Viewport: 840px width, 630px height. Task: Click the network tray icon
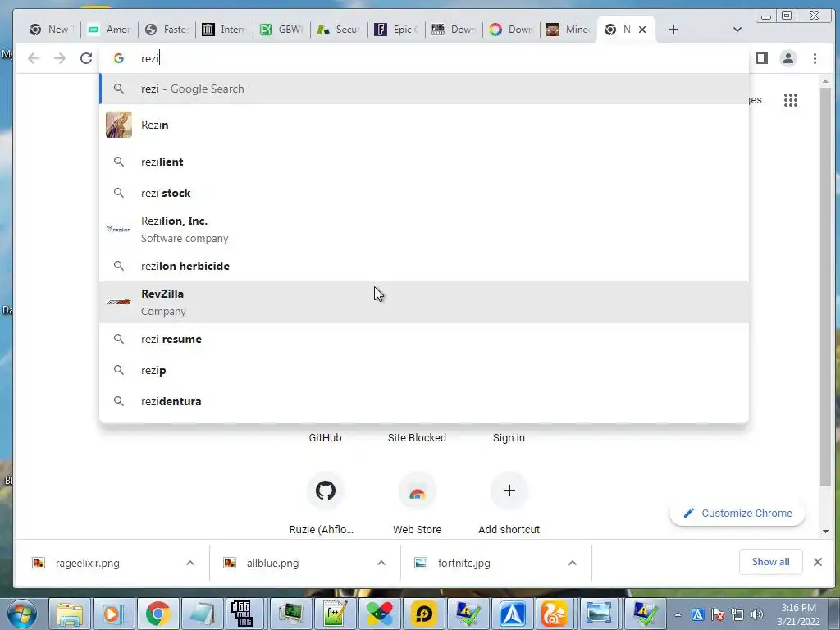737,614
